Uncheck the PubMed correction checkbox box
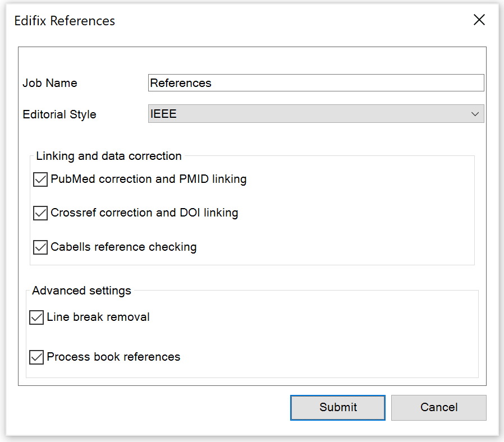The image size is (504, 442). pyautogui.click(x=40, y=179)
